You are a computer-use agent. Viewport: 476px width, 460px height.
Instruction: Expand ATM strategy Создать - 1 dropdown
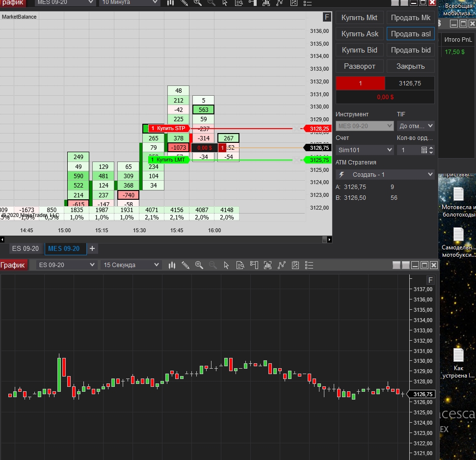click(x=385, y=175)
